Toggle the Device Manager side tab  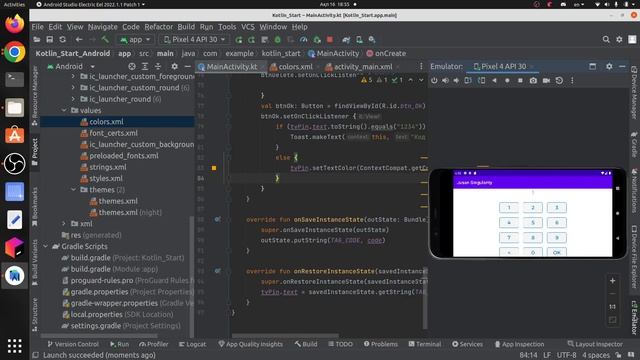point(634,92)
